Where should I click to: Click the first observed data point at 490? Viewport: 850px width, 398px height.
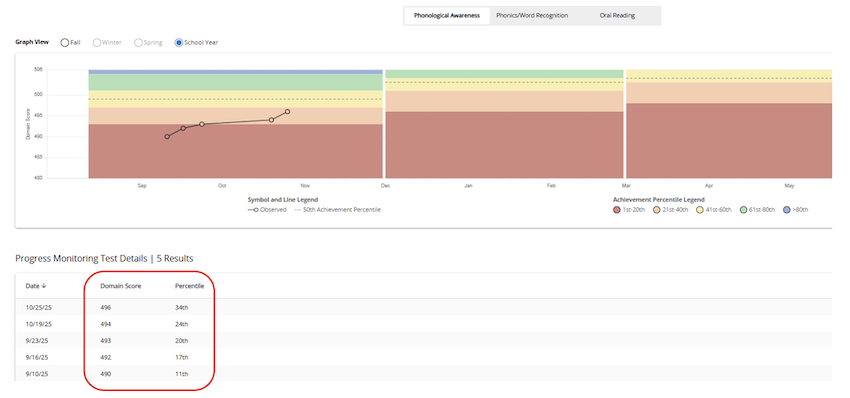[x=167, y=137]
